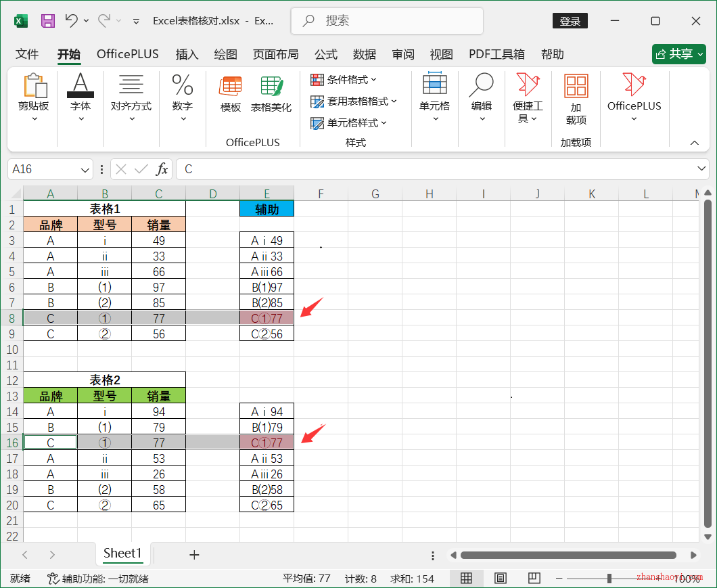Switch to the PDF工具箱 tab

pyautogui.click(x=496, y=54)
